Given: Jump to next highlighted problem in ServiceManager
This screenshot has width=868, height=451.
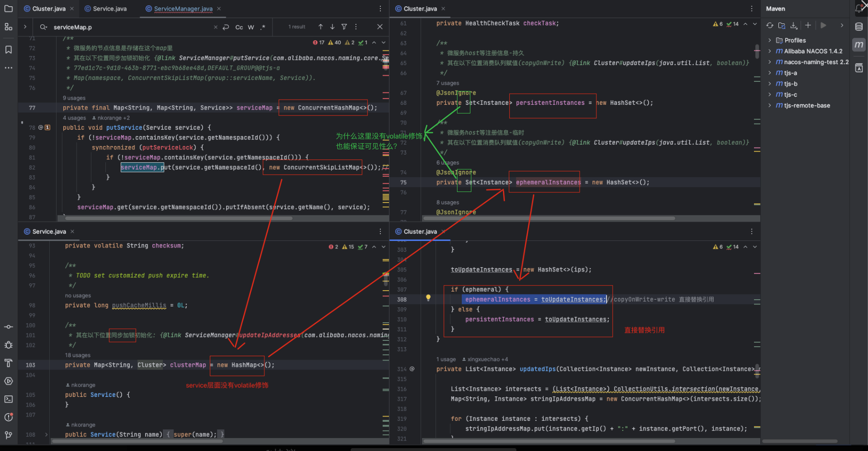Looking at the screenshot, I should point(384,43).
